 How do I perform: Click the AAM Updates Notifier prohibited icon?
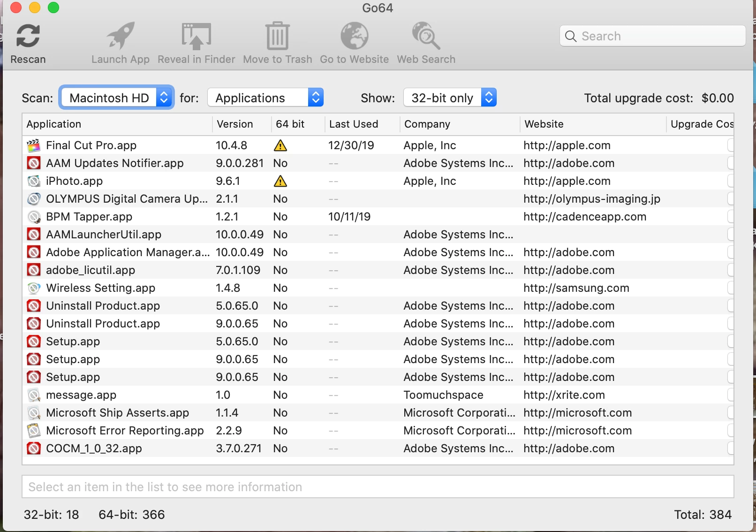pos(34,163)
